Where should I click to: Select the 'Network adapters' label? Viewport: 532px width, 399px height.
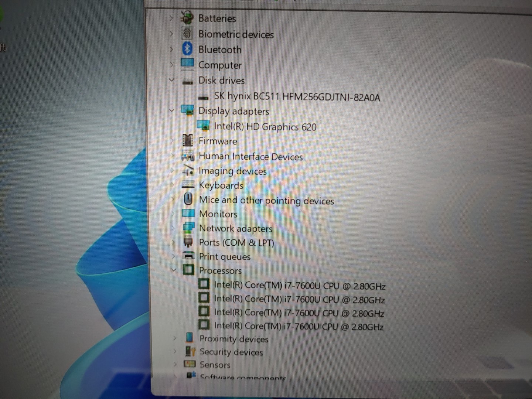tap(236, 228)
